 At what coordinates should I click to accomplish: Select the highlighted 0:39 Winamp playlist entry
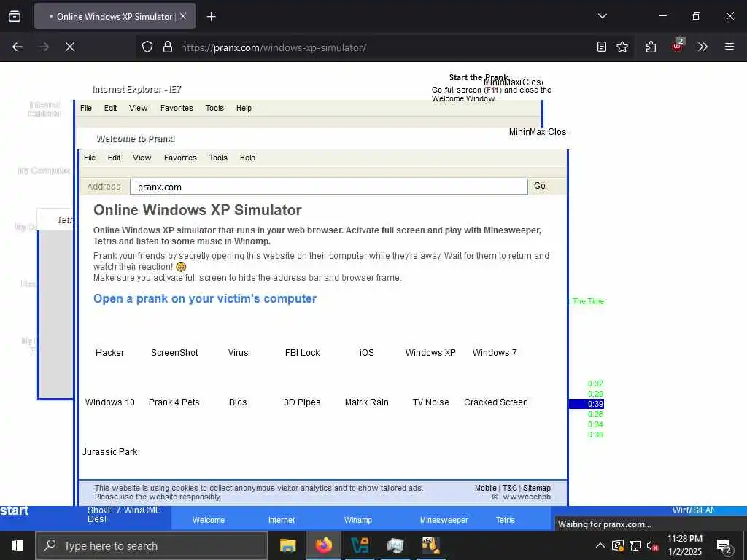coord(587,404)
